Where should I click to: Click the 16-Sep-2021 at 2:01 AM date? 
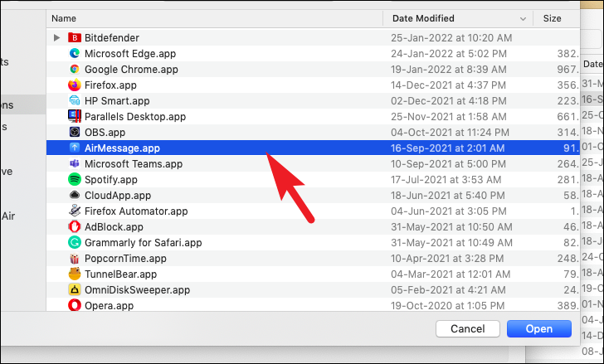pos(448,148)
